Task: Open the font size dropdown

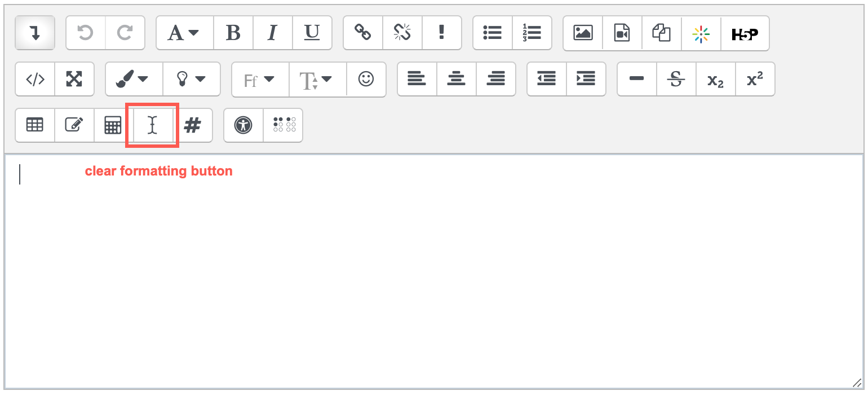Action: (318, 79)
